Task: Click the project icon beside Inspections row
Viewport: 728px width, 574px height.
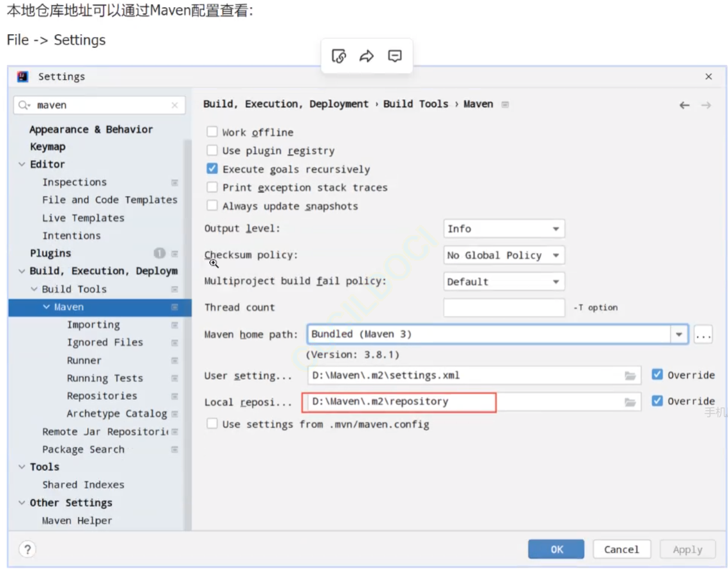Action: tap(174, 183)
